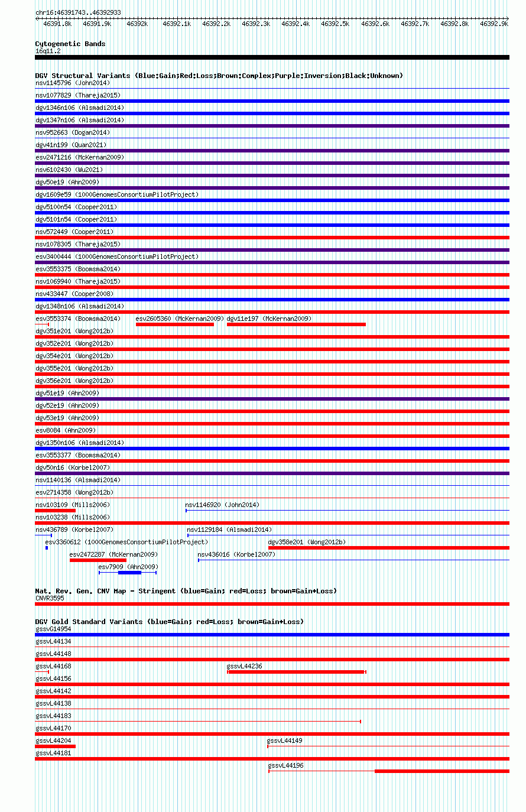Viewport: 526px width, 812px height.
Task: Select dgv1609e59 (1000GenomesConsortiumPilotProject) label
Action: tap(117, 194)
